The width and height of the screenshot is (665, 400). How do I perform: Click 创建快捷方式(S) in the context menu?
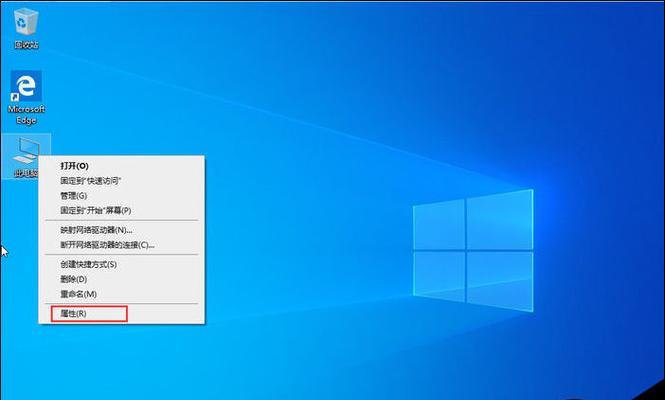89,264
